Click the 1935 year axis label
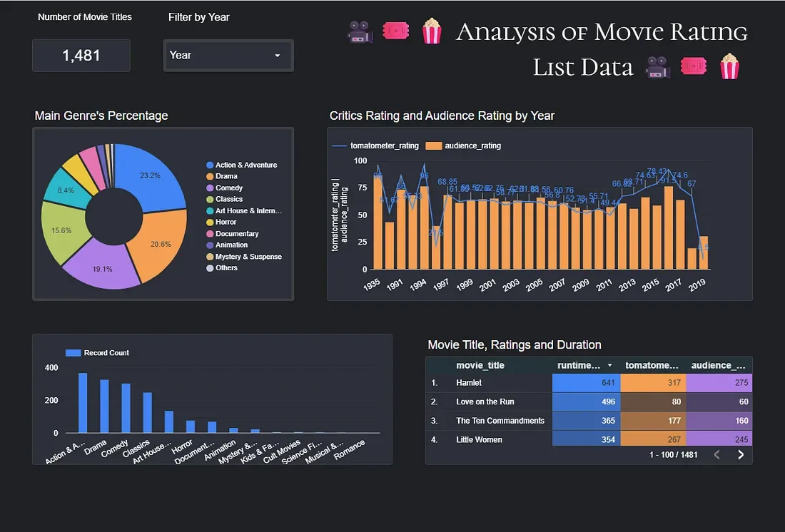Viewport: 785px width, 532px height. 372,285
